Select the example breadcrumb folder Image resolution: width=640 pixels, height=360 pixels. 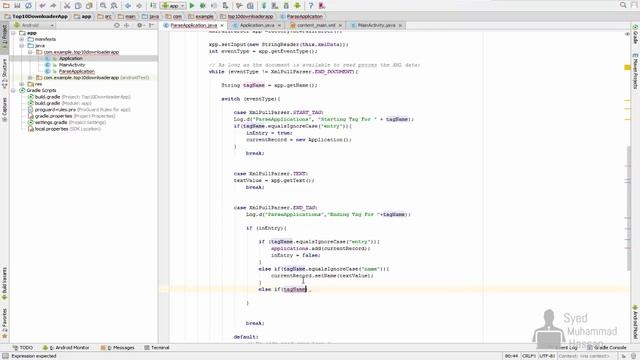(201, 16)
